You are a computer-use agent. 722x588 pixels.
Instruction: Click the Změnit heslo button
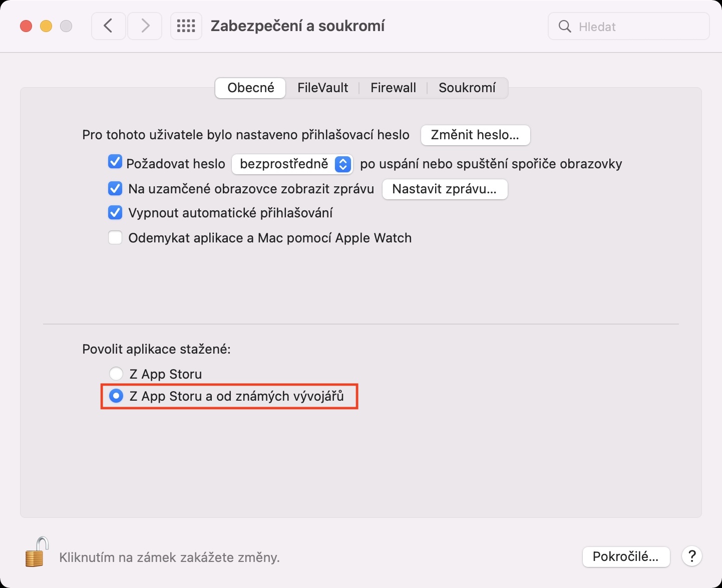475,135
